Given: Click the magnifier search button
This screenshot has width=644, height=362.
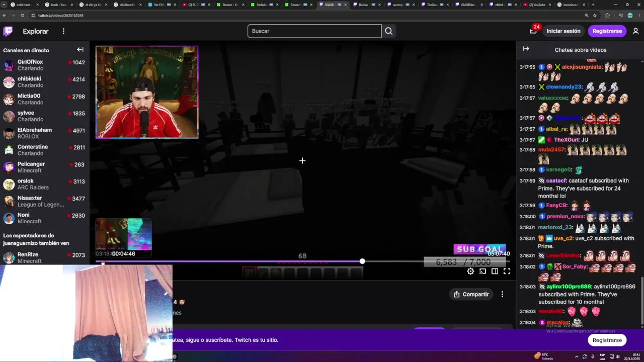Looking at the screenshot, I should [388, 31].
